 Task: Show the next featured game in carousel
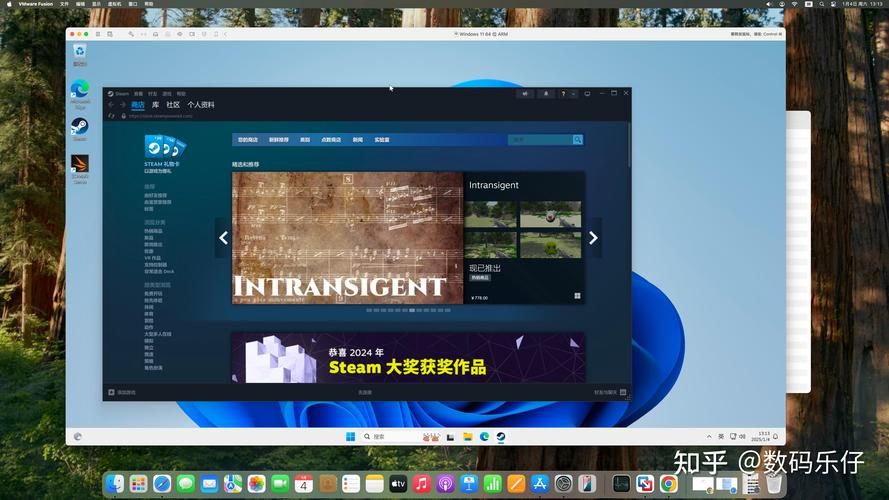coord(593,238)
